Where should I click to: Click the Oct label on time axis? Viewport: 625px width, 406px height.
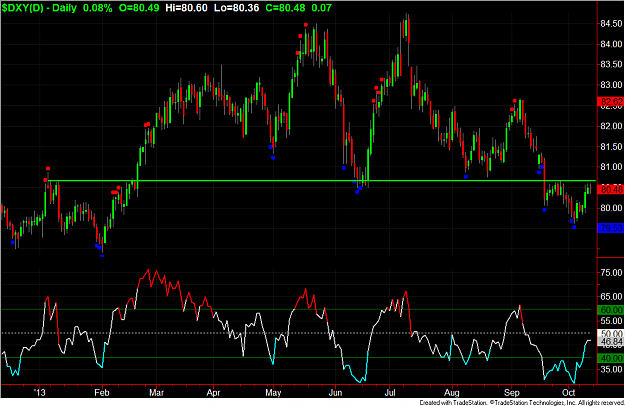568,392
